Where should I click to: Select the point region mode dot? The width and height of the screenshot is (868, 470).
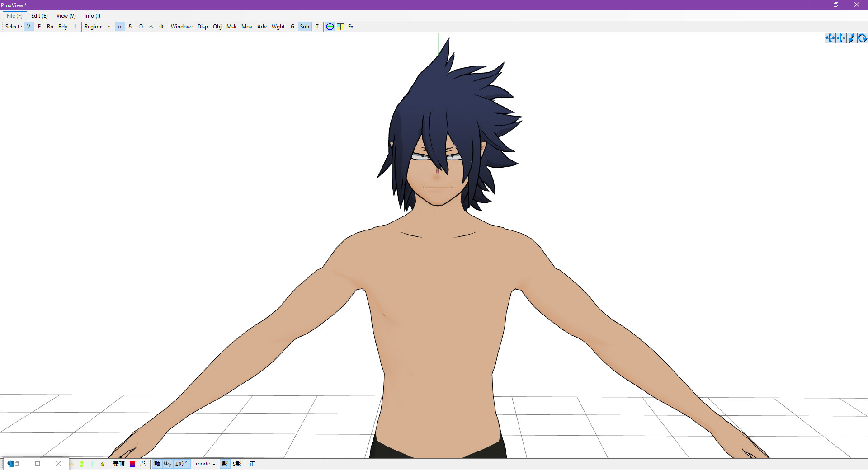tap(109, 27)
